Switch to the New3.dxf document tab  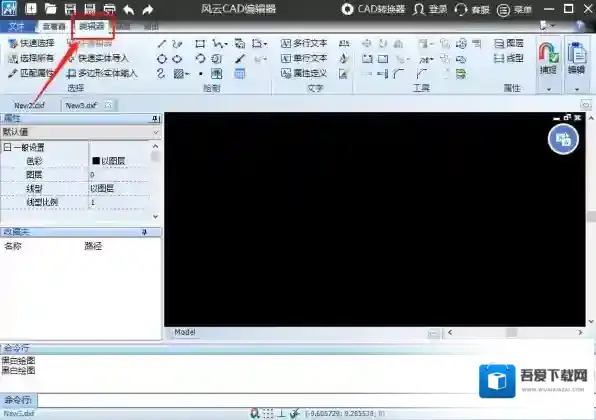[81, 105]
